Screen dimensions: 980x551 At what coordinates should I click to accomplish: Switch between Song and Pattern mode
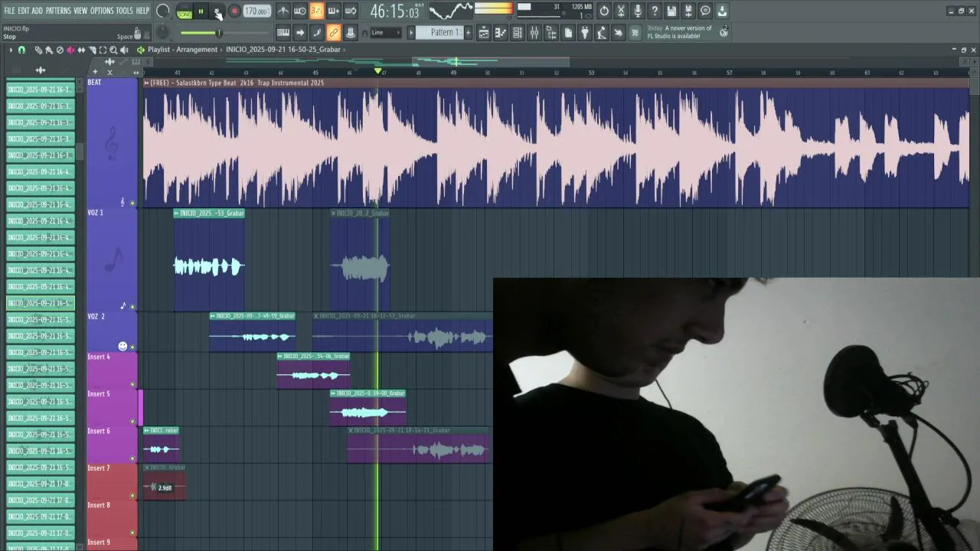(x=185, y=11)
